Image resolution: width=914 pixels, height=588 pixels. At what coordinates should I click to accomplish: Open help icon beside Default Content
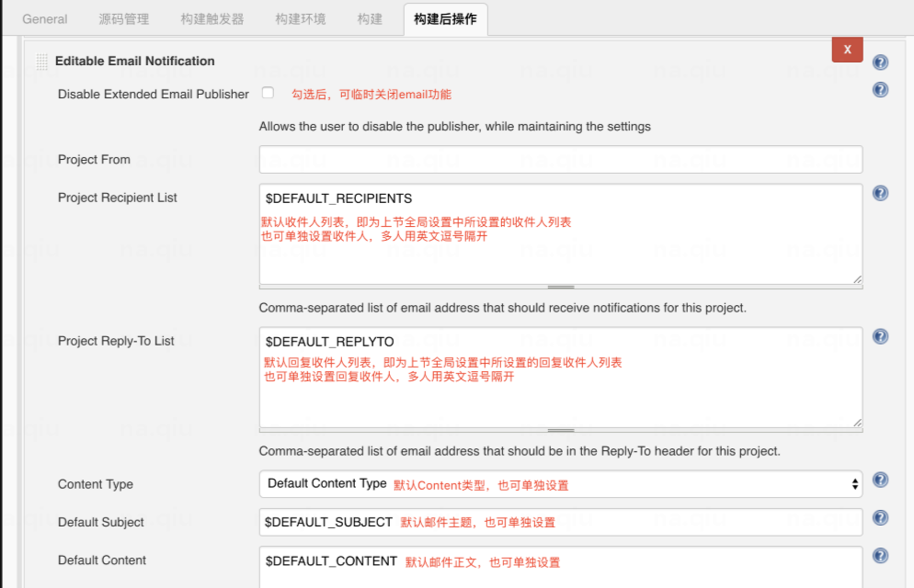880,556
